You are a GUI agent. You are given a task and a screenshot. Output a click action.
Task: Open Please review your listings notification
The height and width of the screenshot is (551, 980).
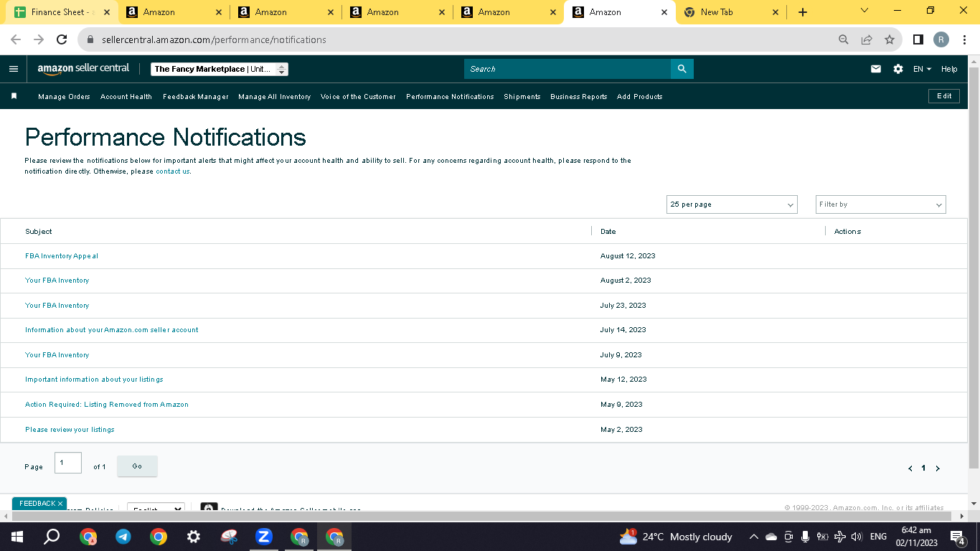pyautogui.click(x=70, y=430)
